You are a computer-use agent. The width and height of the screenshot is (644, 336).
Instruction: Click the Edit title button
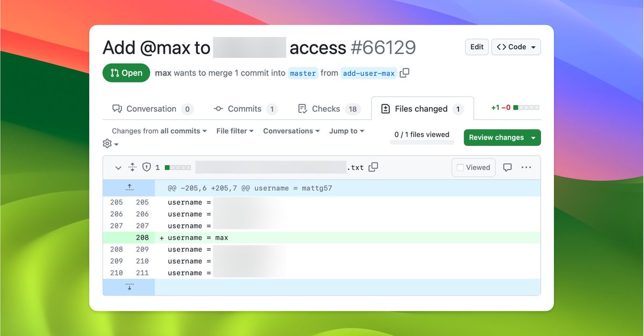pyautogui.click(x=477, y=47)
